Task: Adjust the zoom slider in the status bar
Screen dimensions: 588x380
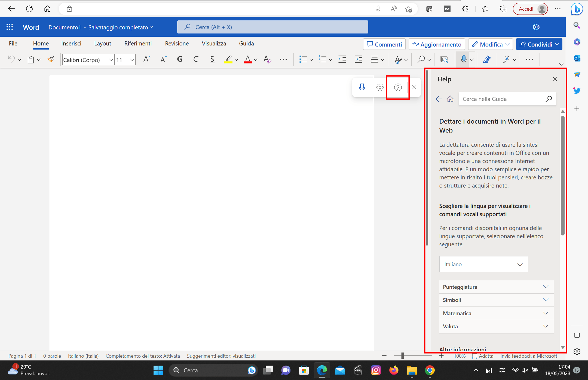Action: pos(402,356)
